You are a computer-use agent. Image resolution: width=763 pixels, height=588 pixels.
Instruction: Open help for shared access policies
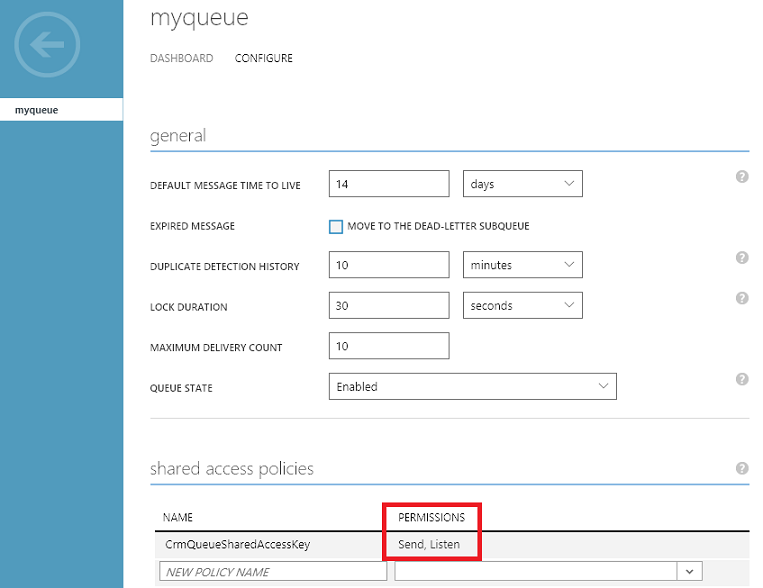tap(742, 468)
